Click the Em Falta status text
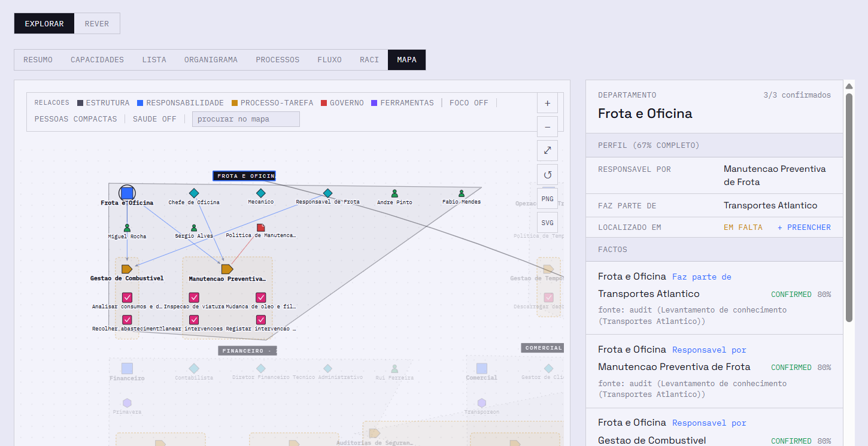Screen dimensions: 868x446 click(743, 227)
